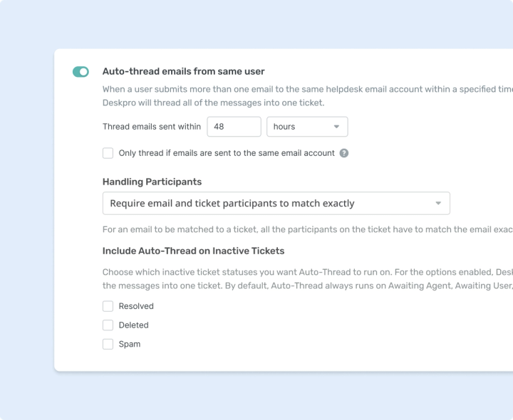Enable only thread if same email account checkbox
The width and height of the screenshot is (513, 420).
pyautogui.click(x=108, y=153)
